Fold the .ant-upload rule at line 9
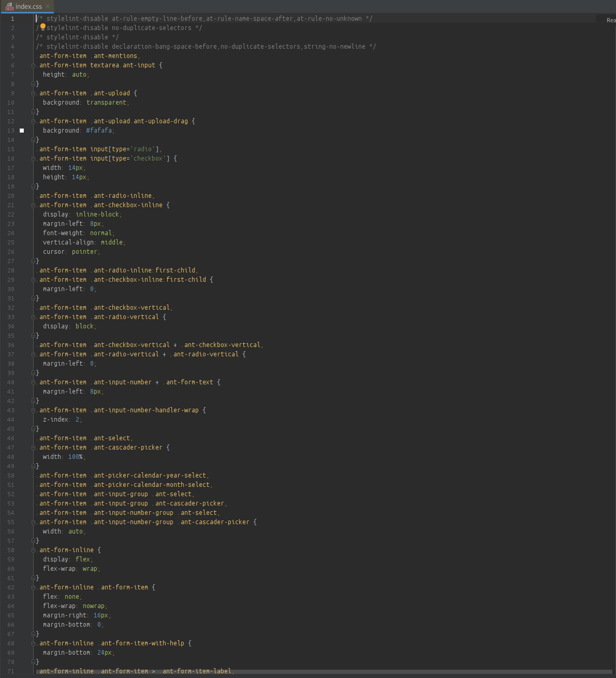This screenshot has width=616, height=678. click(x=34, y=93)
